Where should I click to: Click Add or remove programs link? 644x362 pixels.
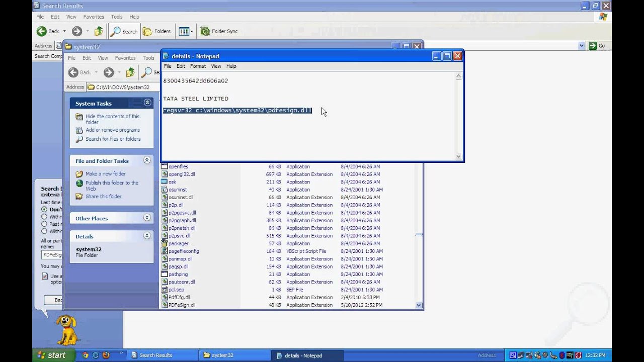113,130
